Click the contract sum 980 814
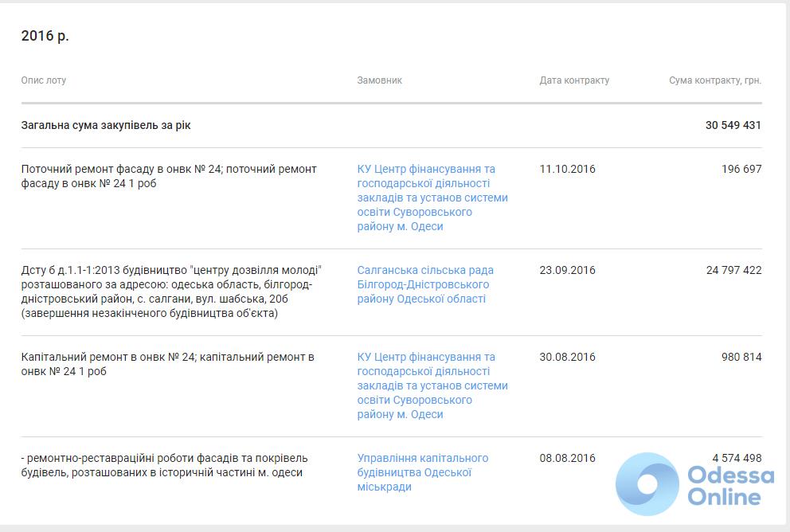Screen dimensions: 790x532 pyautogui.click(x=741, y=357)
